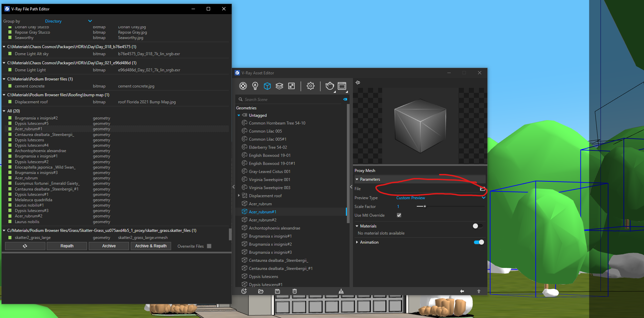Viewport: 644px width, 318px height.
Task: Collapse the Podium Browser files (1) group
Action: click(4, 79)
